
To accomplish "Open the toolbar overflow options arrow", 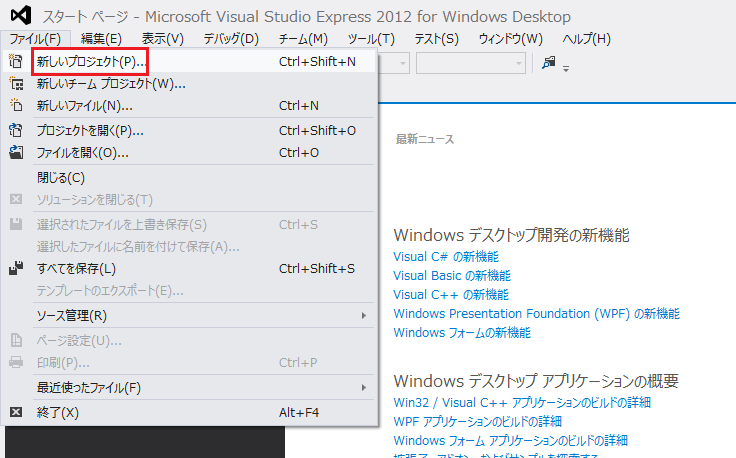I will coord(566,69).
